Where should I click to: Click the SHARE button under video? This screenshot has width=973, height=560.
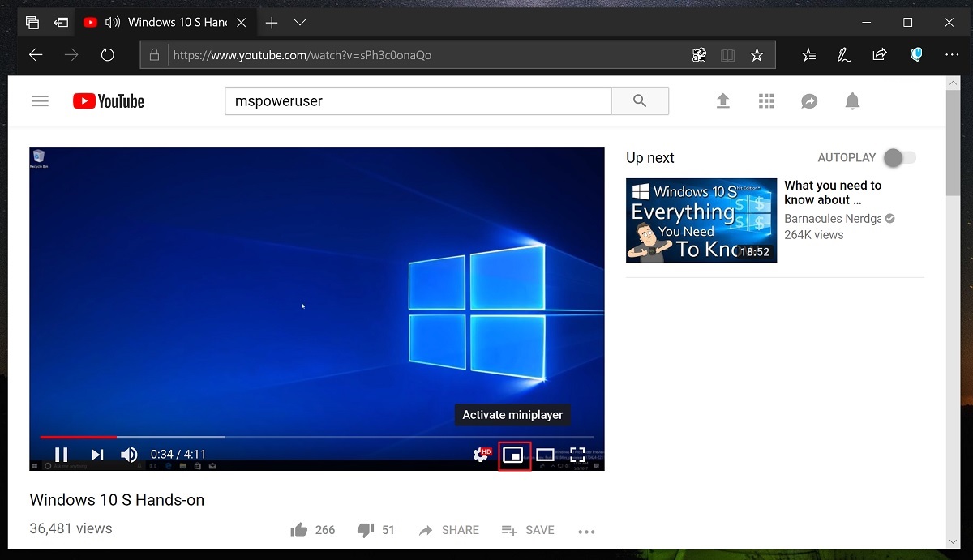[449, 530]
